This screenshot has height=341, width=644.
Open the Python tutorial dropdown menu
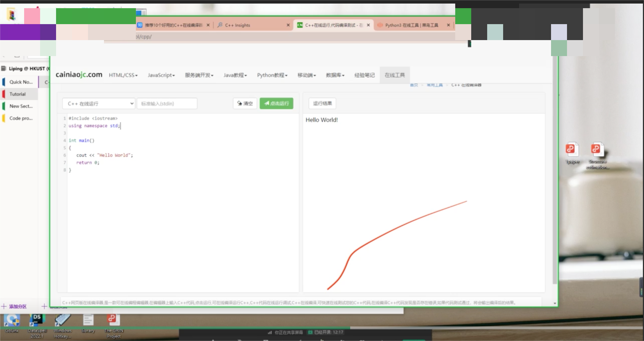point(272,75)
